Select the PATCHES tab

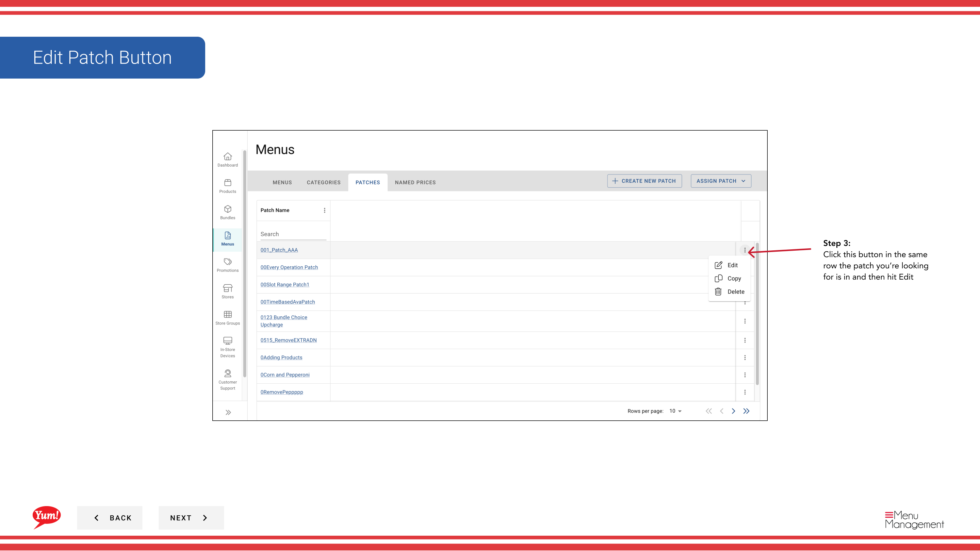point(367,183)
